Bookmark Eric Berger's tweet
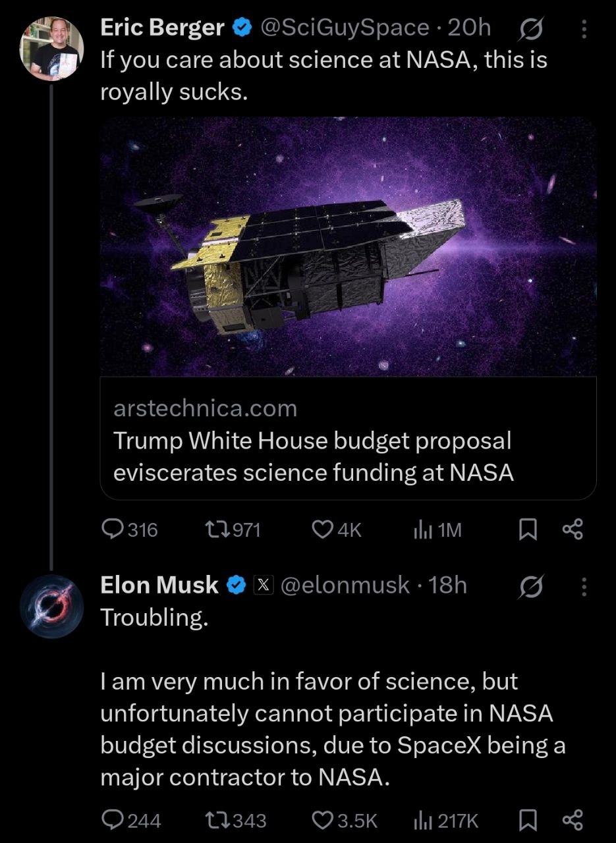Screen dimensions: 616x843 527,530
